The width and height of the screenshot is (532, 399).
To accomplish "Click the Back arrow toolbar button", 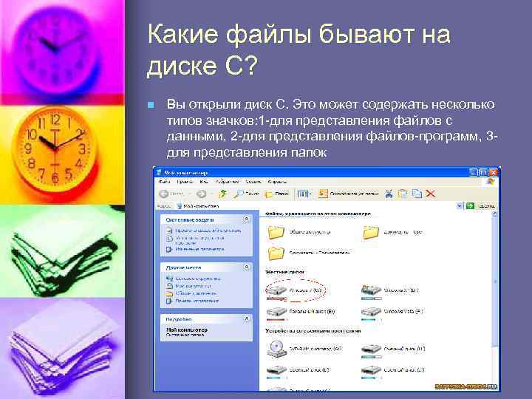I will coord(164,194).
